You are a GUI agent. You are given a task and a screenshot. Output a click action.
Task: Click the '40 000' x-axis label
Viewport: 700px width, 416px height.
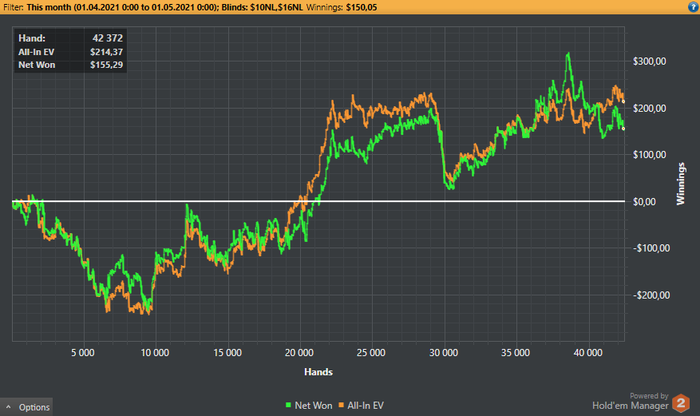point(588,353)
